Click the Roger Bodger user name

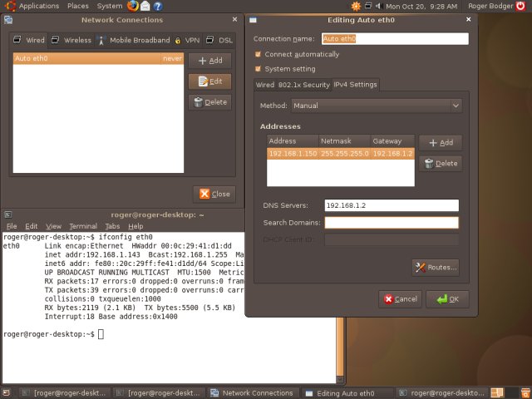(x=490, y=6)
